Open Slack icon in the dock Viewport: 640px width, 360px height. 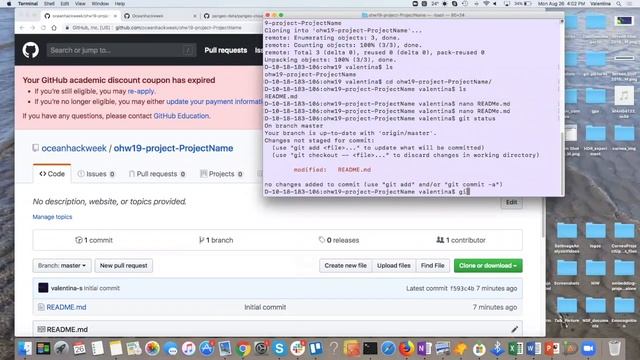pos(298,349)
